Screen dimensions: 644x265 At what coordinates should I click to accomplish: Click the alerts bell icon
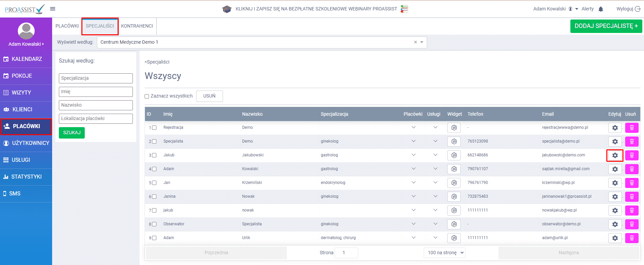(601, 9)
